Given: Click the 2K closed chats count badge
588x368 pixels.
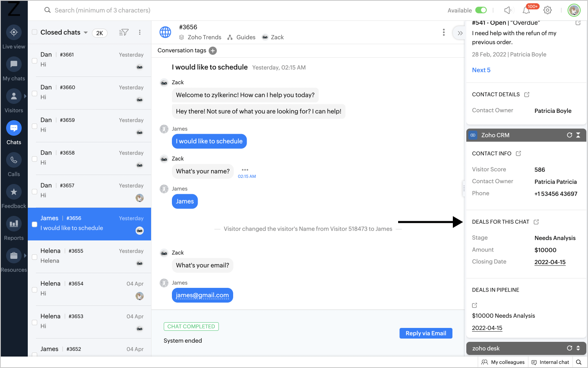Looking at the screenshot, I should [100, 33].
